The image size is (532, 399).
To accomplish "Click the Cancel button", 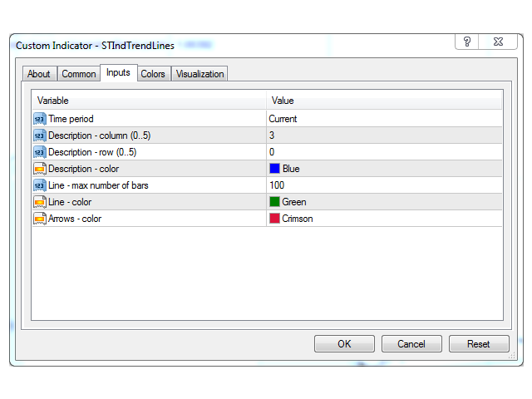I will point(411,343).
